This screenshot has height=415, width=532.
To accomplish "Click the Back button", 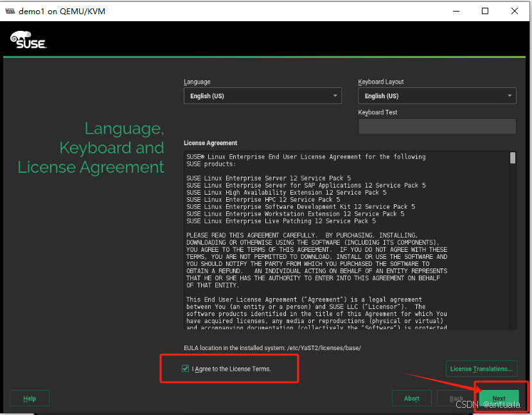I will (x=456, y=398).
